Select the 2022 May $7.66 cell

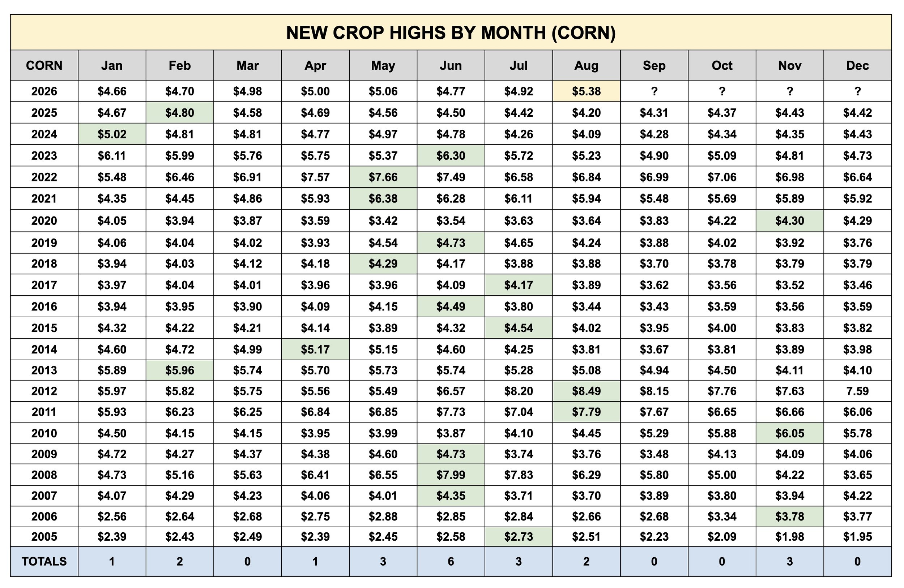[x=383, y=177]
